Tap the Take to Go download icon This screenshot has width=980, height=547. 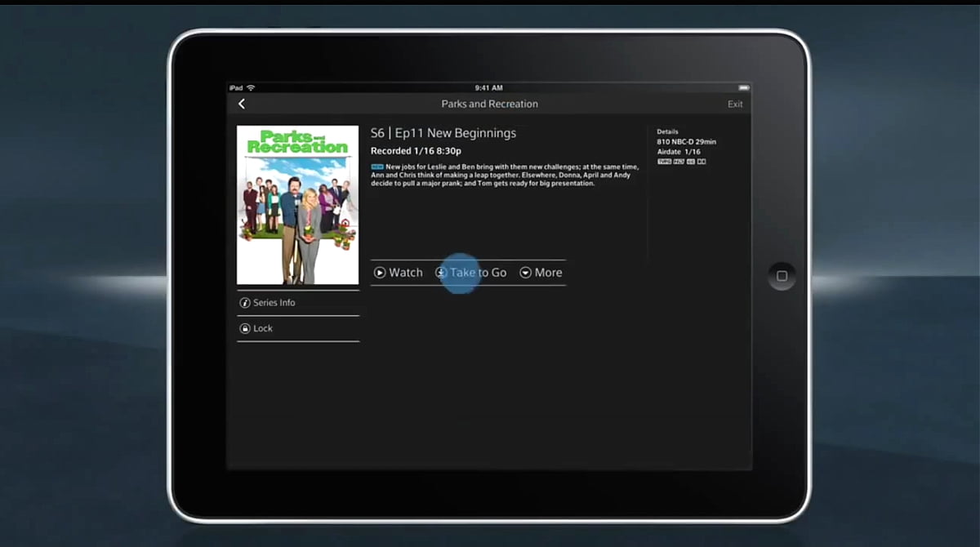tap(441, 272)
